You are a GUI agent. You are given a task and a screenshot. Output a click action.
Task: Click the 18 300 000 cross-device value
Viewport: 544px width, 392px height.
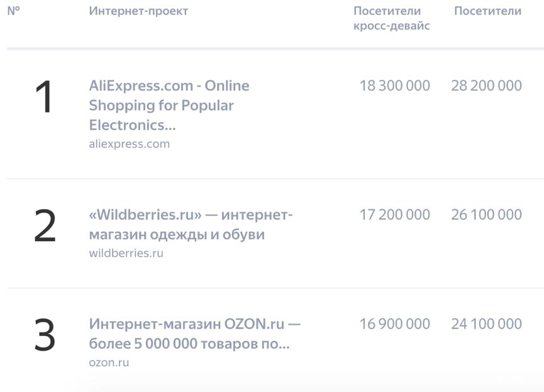pyautogui.click(x=394, y=85)
